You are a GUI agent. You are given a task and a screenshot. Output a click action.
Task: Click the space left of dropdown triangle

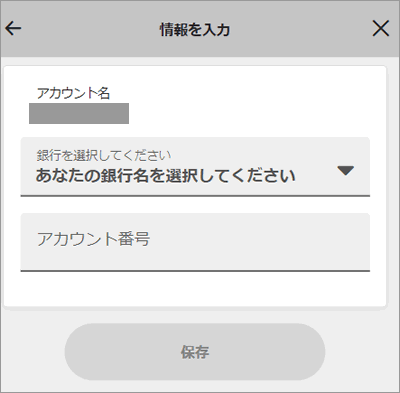coord(317,171)
